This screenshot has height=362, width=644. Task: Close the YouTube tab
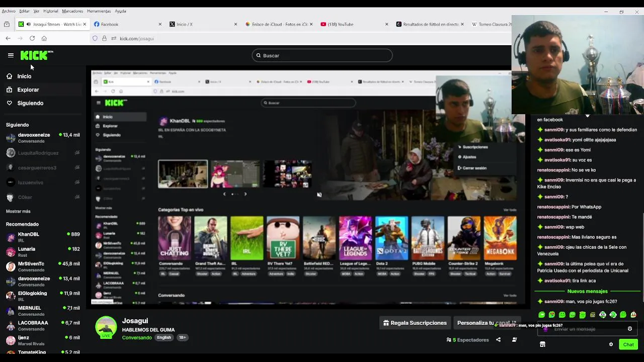coord(386,24)
